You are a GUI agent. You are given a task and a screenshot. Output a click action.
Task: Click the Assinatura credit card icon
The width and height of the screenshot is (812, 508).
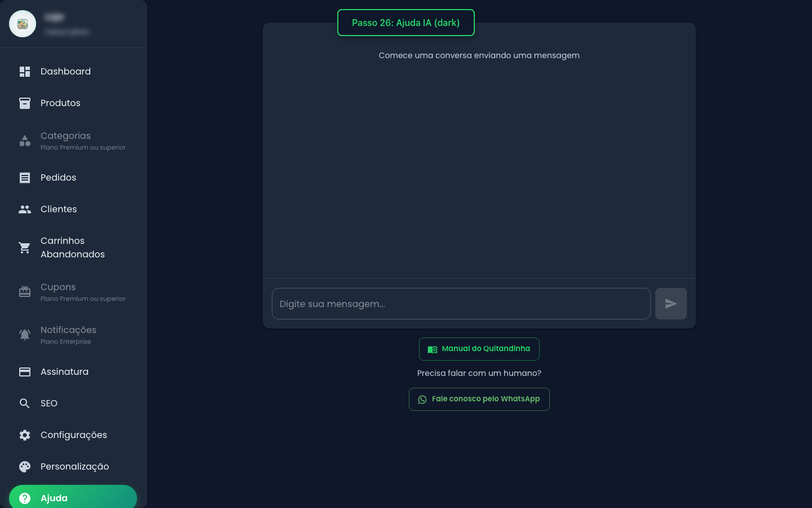25,372
